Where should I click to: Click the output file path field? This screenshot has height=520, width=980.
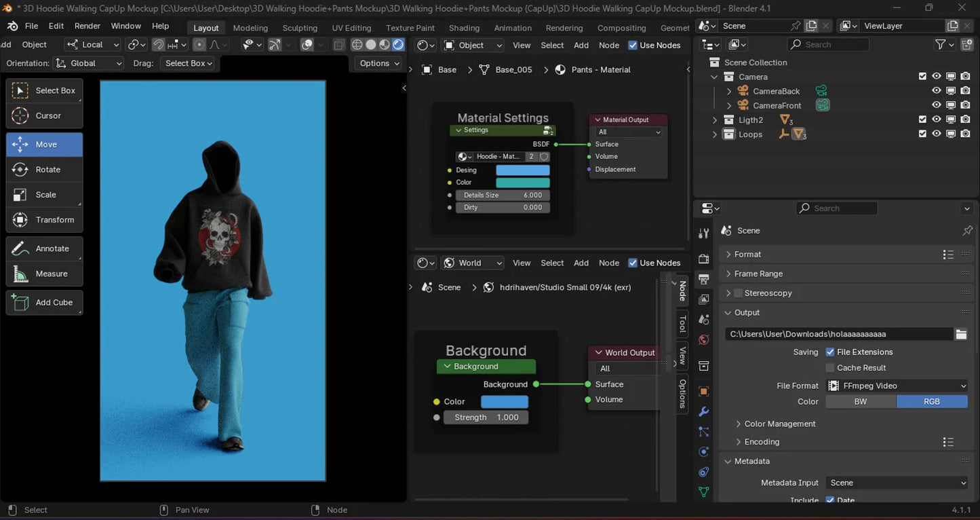click(838, 334)
